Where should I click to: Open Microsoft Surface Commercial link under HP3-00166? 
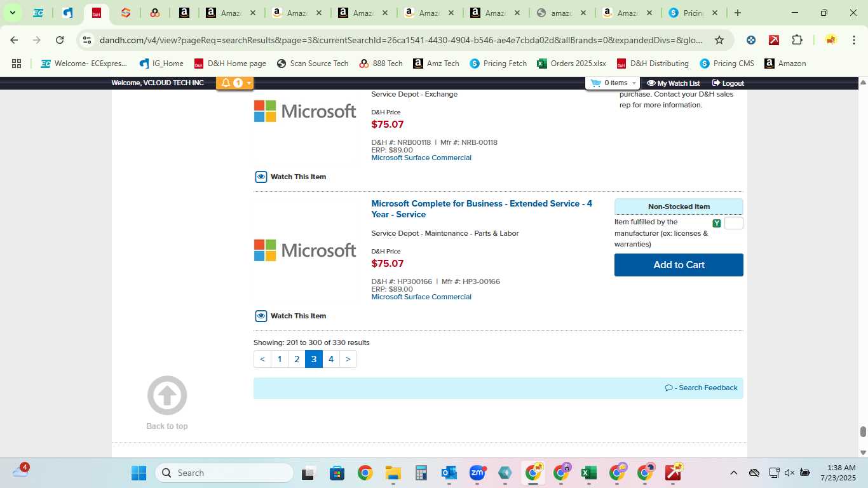(x=421, y=297)
